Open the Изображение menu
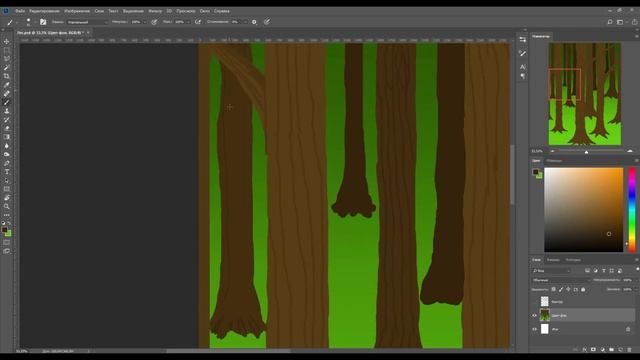The width and height of the screenshot is (640, 360). tap(77, 11)
